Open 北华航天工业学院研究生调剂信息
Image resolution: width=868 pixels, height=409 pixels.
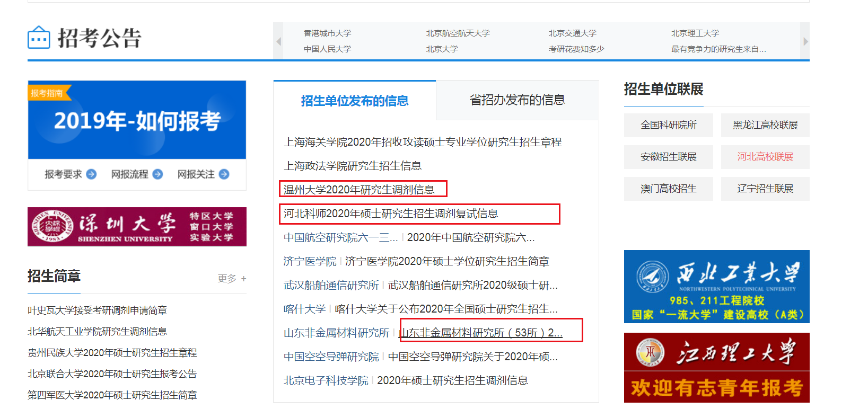(97, 331)
